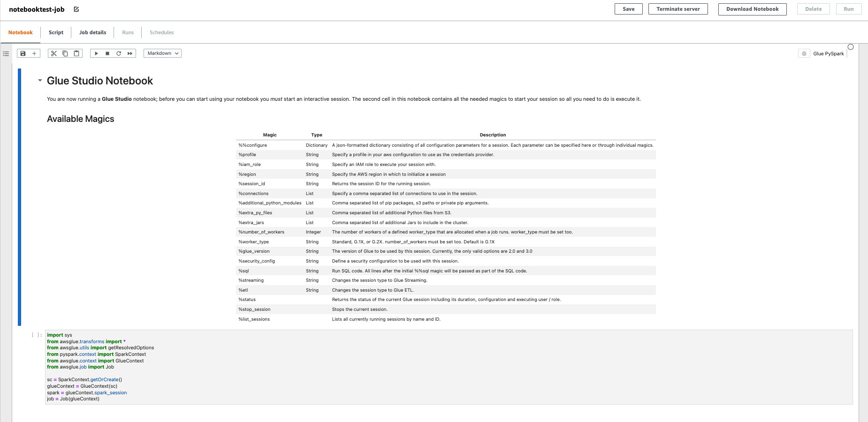Image resolution: width=868 pixels, height=422 pixels.
Task: Enable the debugger with the bug icon
Action: [x=804, y=53]
